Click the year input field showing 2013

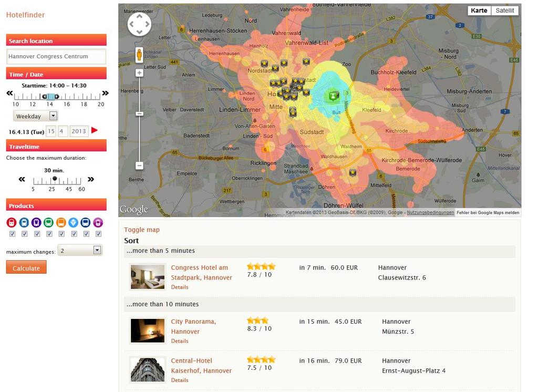point(79,131)
